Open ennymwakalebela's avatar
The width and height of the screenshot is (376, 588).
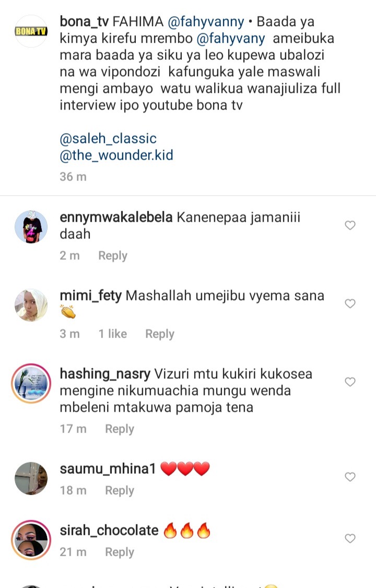pos(31,227)
